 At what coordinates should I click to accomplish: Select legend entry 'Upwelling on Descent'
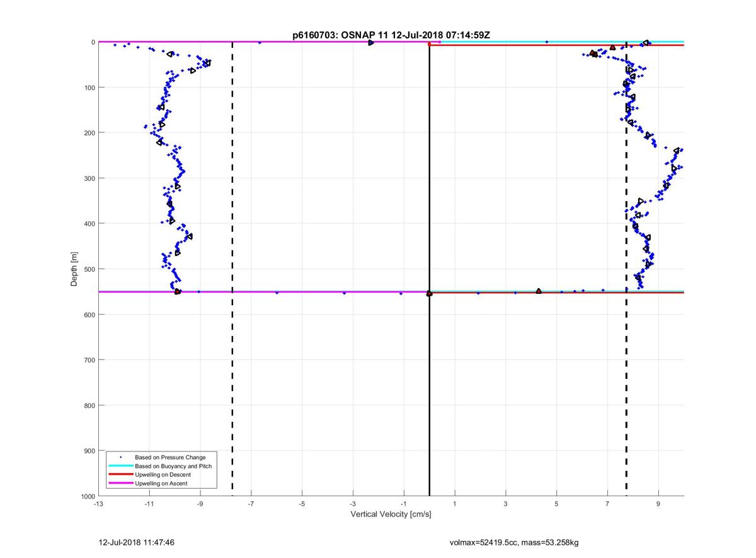[x=163, y=474]
